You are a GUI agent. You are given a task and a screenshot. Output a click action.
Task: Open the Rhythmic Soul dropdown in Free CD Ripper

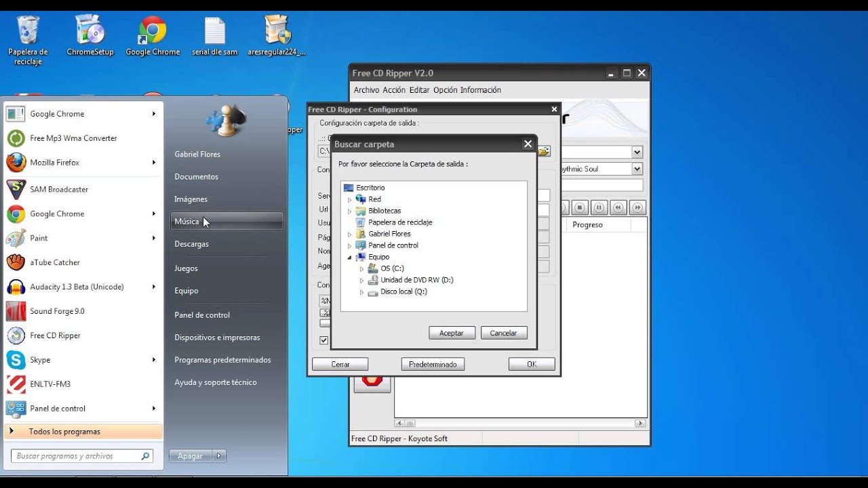(x=637, y=169)
